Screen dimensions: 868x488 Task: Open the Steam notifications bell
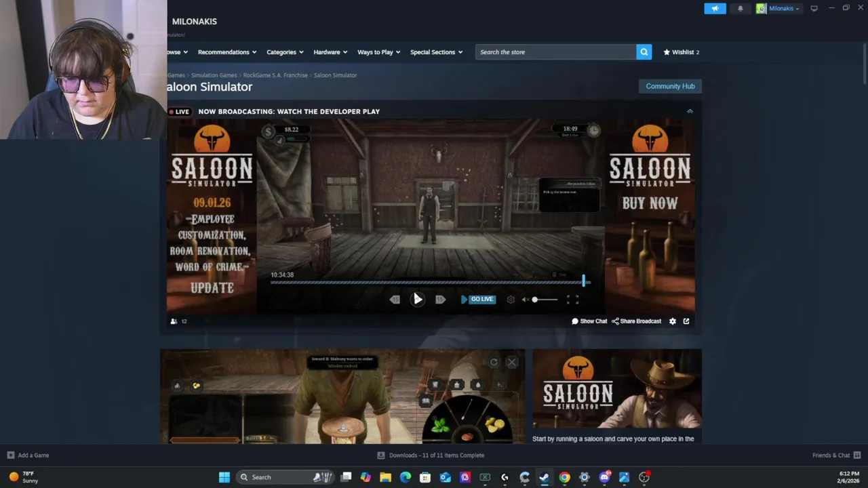click(740, 8)
